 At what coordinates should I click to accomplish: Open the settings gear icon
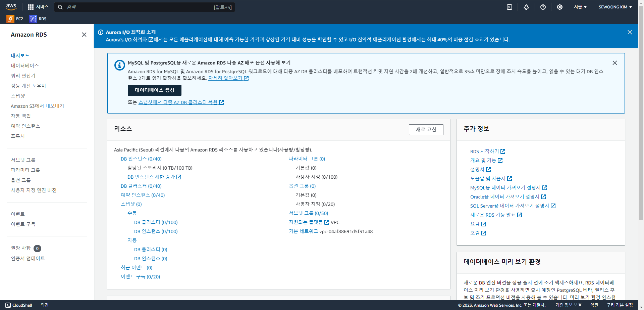(x=559, y=7)
